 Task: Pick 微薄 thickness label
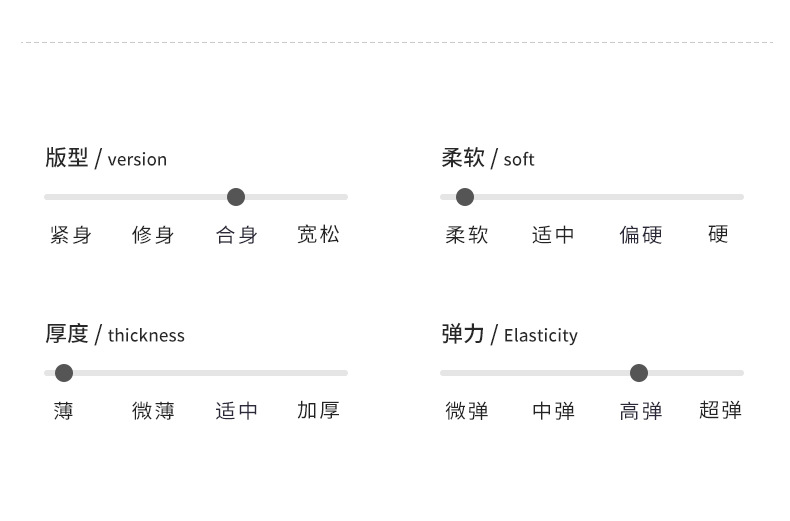tap(153, 411)
